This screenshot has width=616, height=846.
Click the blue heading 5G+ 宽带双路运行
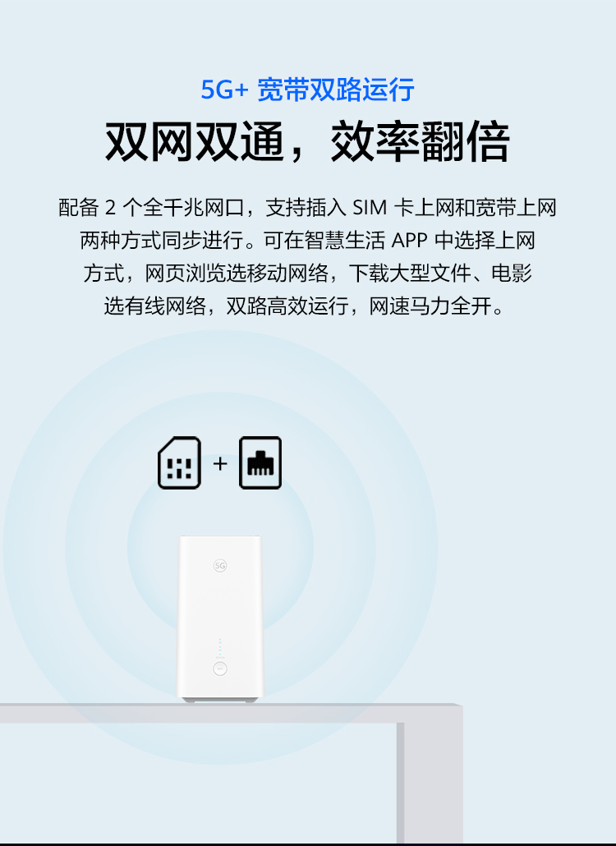coord(307,90)
